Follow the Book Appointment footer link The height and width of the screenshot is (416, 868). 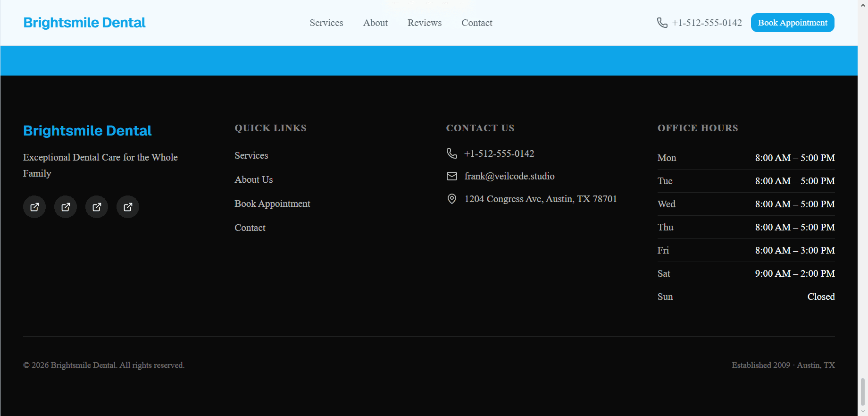(x=272, y=204)
